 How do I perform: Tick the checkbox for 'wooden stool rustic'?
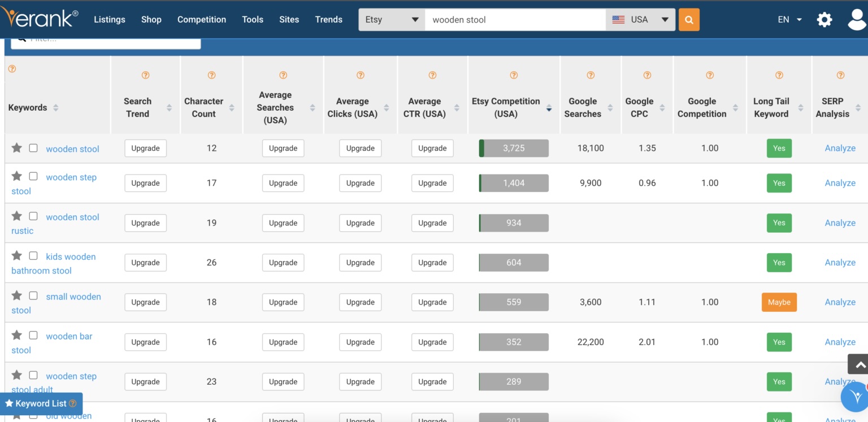[33, 216]
